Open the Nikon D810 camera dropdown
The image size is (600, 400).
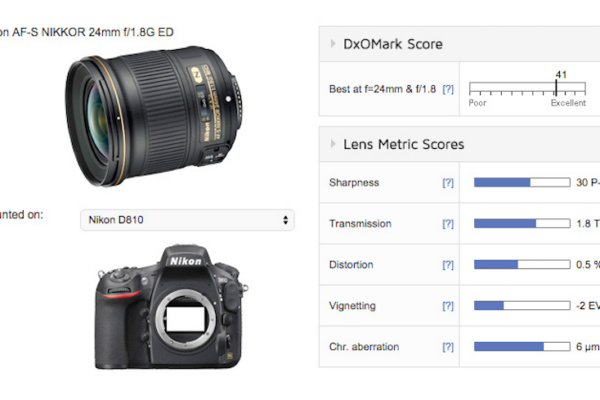click(x=187, y=220)
